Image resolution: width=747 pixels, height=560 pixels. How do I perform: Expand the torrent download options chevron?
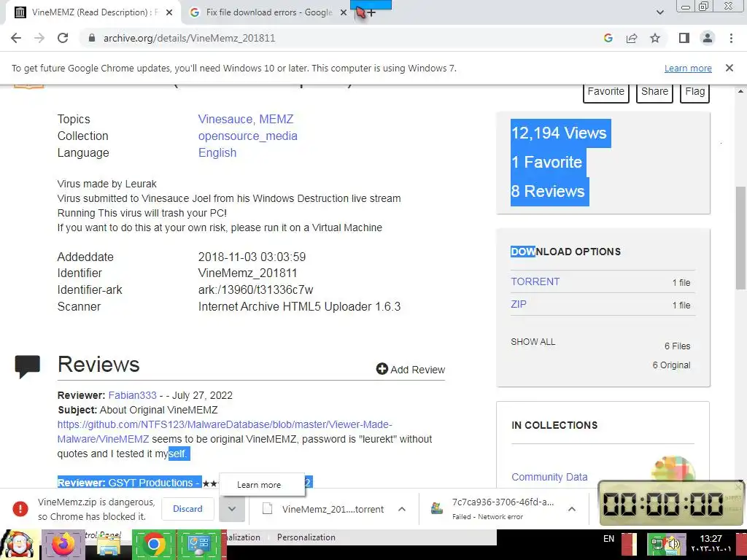[402, 509]
